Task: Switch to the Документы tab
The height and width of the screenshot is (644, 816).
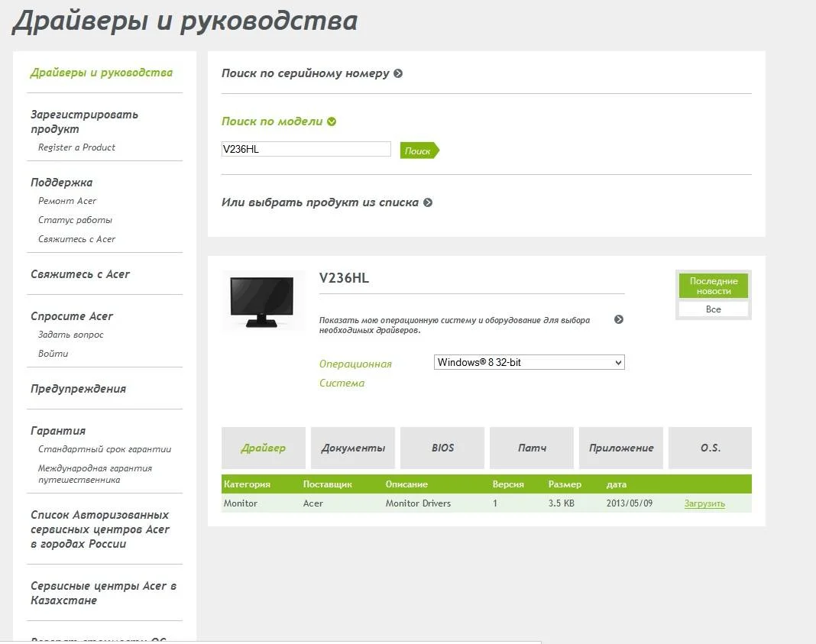Action: [x=353, y=448]
